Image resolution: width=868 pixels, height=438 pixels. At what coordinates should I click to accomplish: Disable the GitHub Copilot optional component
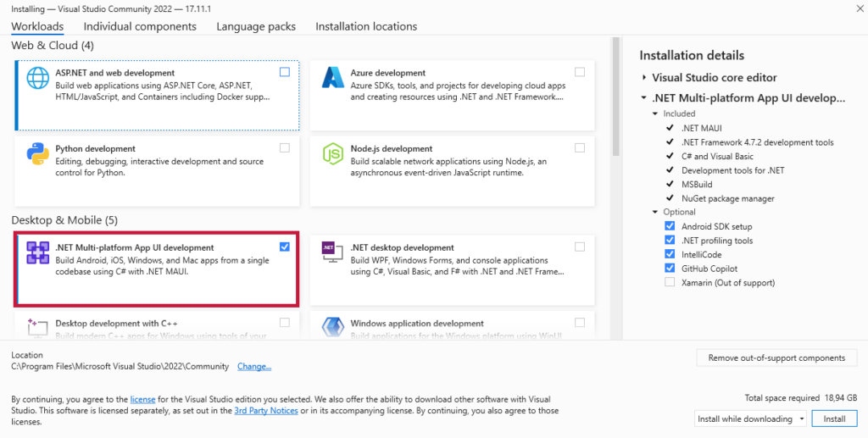tap(670, 269)
